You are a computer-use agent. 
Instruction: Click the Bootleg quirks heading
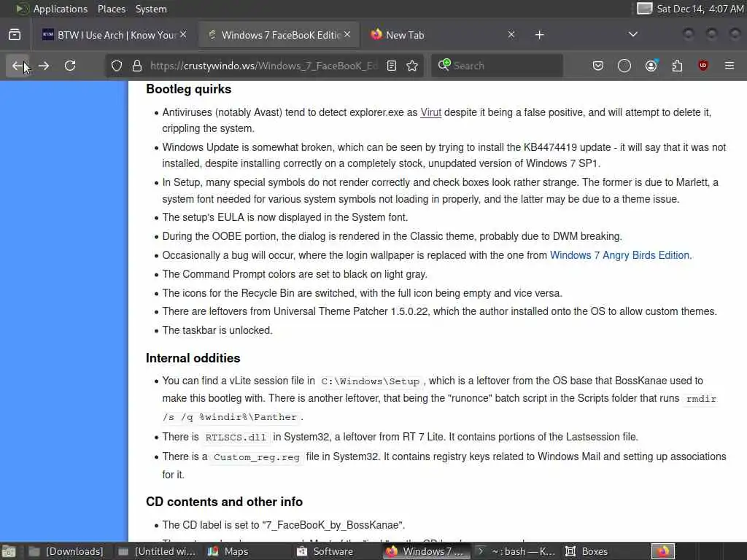[x=189, y=89]
